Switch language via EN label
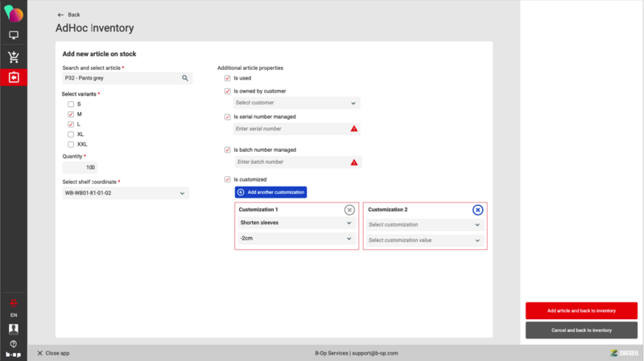Image resolution: width=644 pixels, height=361 pixels. [14, 315]
